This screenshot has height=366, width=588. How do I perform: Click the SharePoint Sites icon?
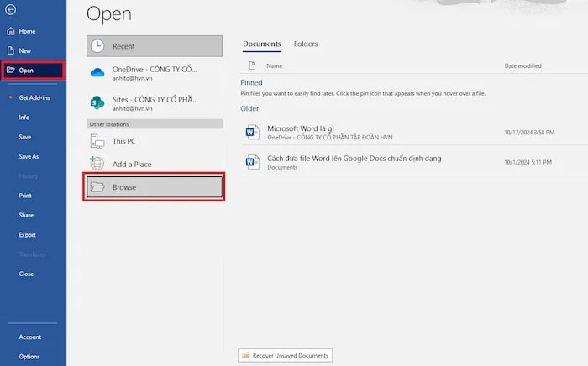(97, 102)
